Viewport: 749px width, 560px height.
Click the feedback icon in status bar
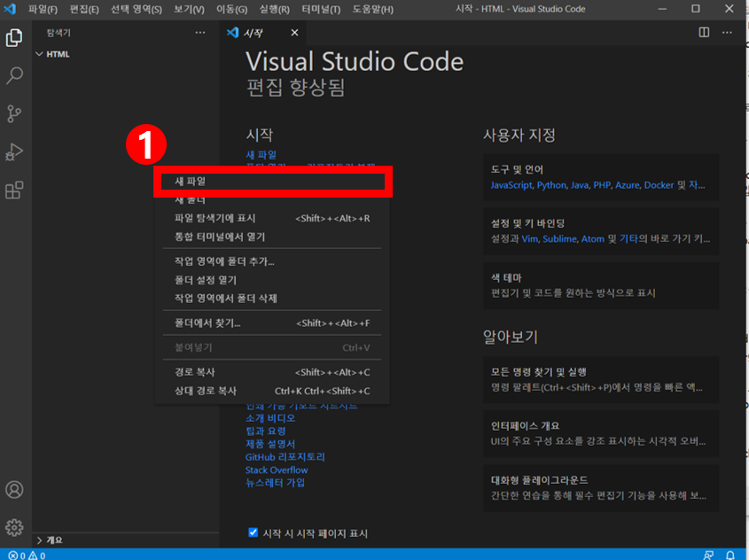[x=709, y=555]
